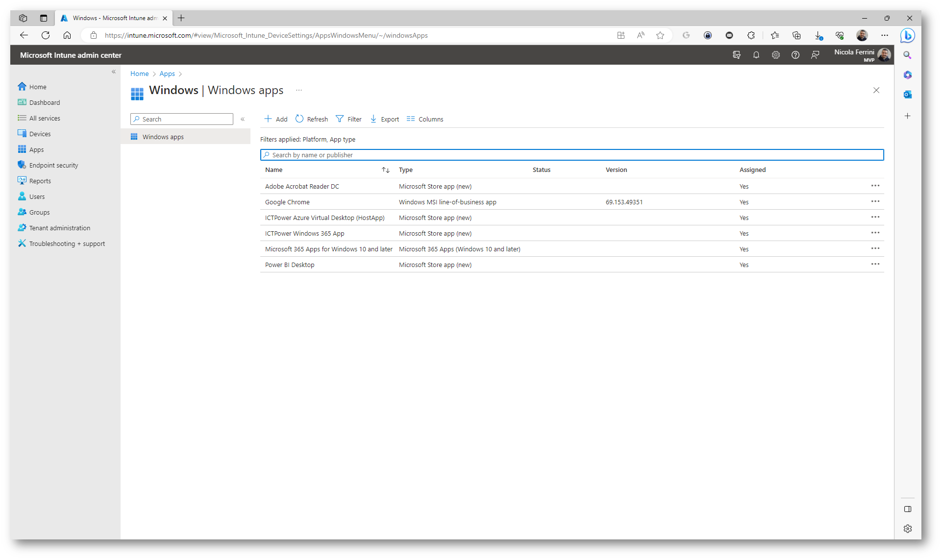942x560 pixels.
Task: Click the address bar URL
Action: pyautogui.click(x=266, y=35)
